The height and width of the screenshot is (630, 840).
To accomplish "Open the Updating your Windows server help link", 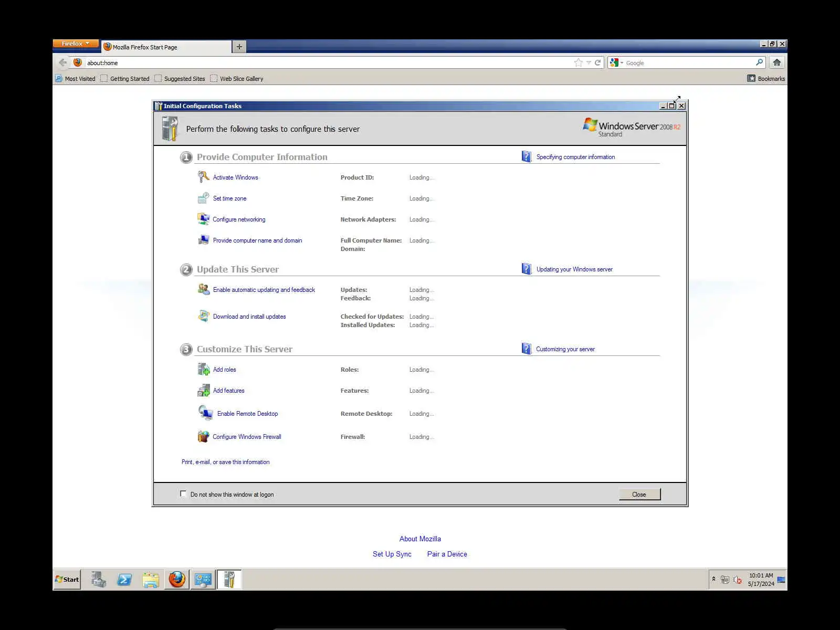I will pyautogui.click(x=574, y=269).
